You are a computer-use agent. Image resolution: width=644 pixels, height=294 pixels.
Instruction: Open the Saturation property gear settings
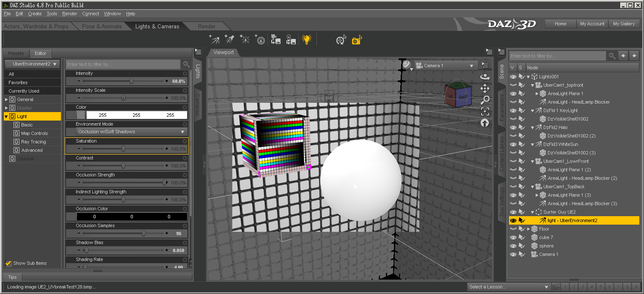185,141
